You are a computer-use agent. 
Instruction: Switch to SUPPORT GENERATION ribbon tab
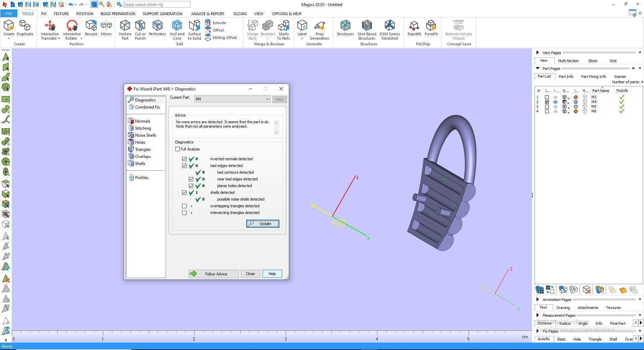point(162,14)
